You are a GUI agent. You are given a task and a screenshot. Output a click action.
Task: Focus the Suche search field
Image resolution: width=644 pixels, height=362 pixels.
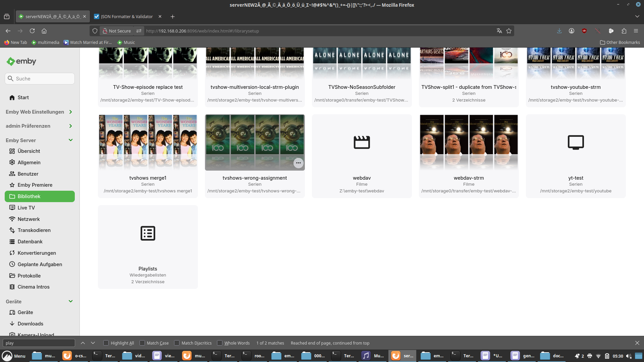[40, 79]
